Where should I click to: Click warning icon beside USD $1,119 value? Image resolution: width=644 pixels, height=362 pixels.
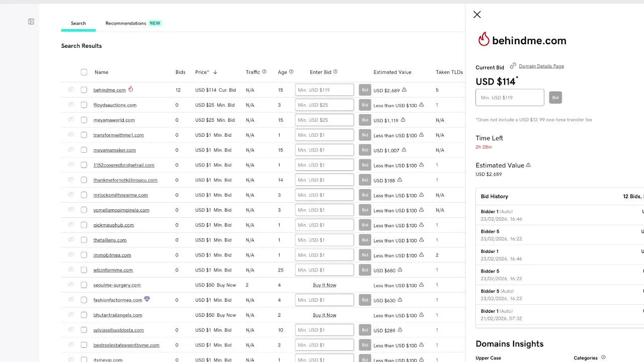coord(403,120)
